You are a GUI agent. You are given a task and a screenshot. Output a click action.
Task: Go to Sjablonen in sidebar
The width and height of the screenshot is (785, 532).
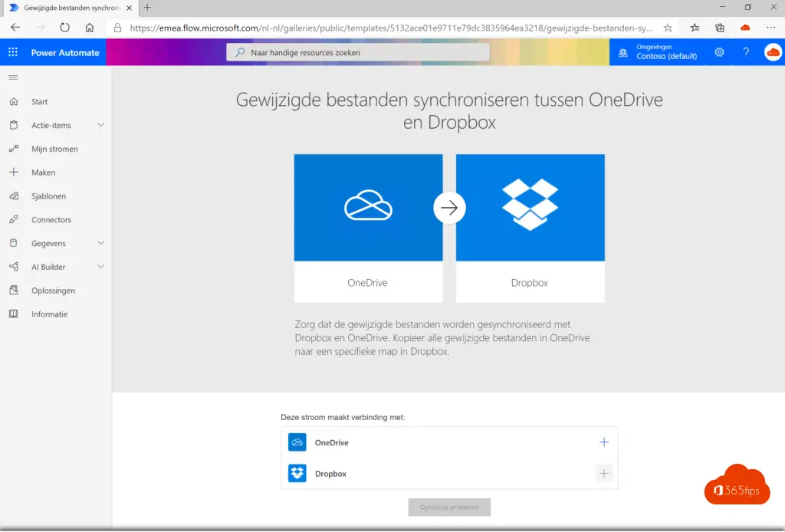click(48, 196)
